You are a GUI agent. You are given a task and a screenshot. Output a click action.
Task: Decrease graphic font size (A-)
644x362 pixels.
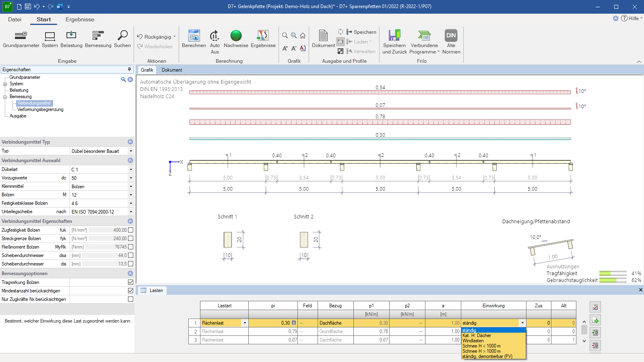coord(294,48)
